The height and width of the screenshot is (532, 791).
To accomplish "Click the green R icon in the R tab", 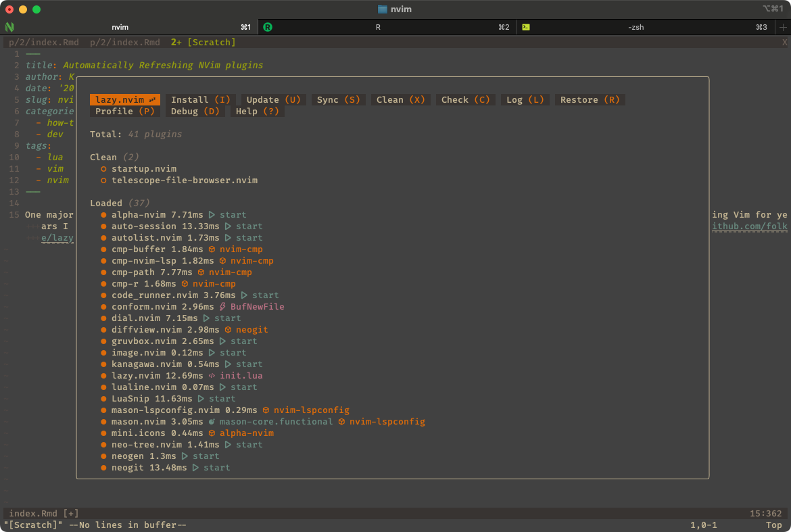I will click(268, 27).
